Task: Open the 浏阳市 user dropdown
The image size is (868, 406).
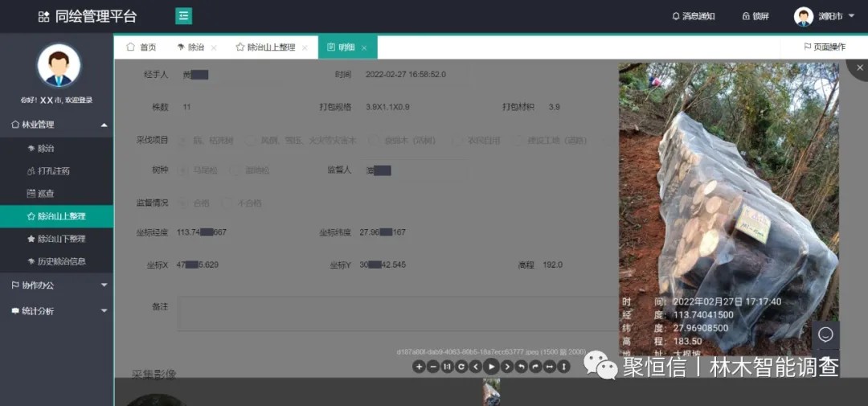Action: 837,17
